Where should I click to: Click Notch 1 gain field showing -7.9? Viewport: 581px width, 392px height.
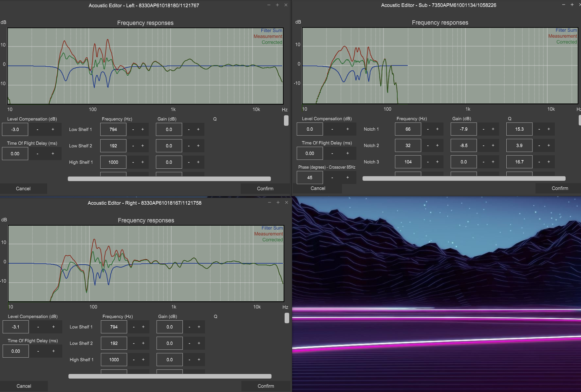tap(464, 129)
